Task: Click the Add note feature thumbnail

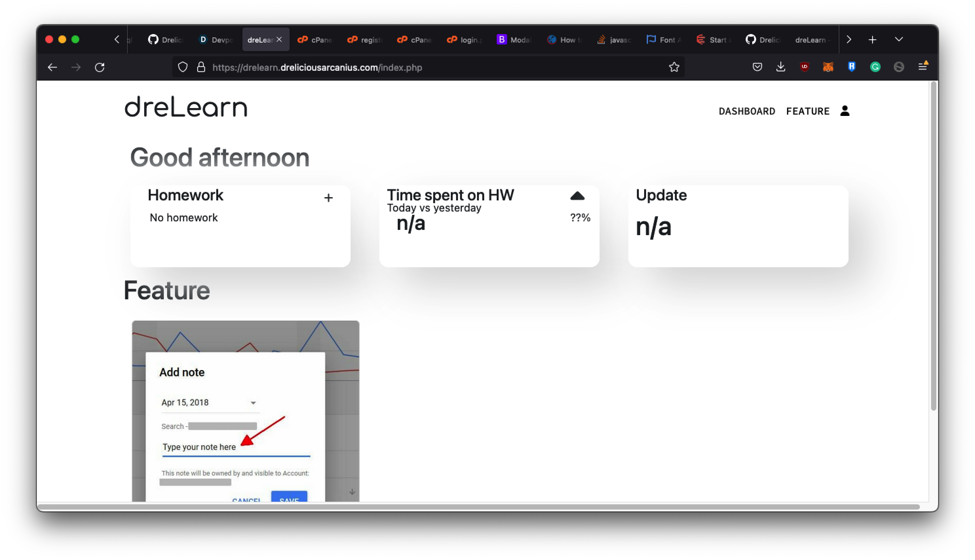Action: coord(245,411)
